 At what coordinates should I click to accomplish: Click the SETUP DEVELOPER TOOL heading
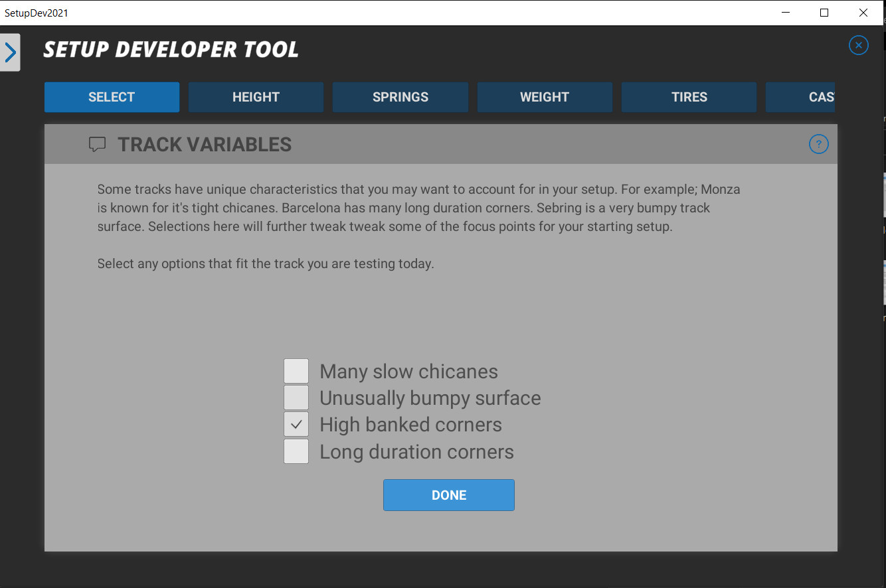pos(171,49)
